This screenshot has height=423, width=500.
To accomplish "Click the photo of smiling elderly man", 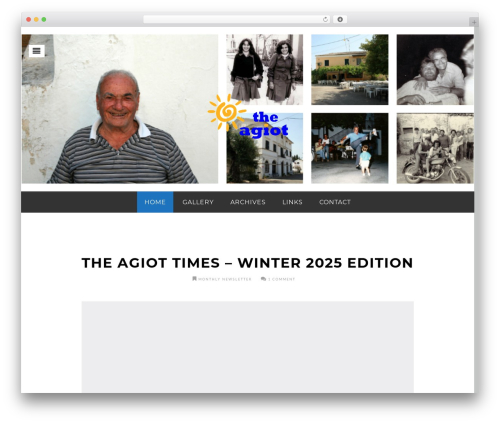I will coord(120,109).
